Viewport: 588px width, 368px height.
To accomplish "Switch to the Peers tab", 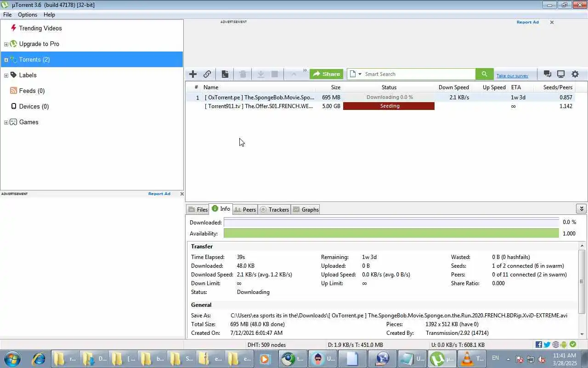I will pos(245,209).
